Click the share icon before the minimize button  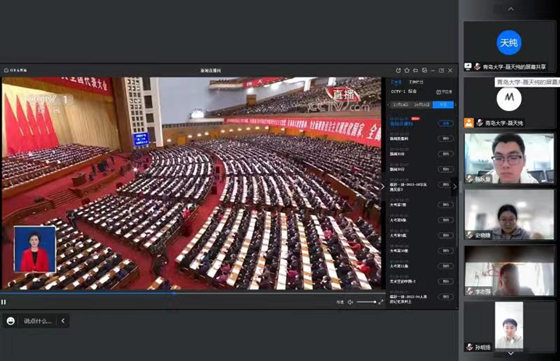pyautogui.click(x=424, y=70)
